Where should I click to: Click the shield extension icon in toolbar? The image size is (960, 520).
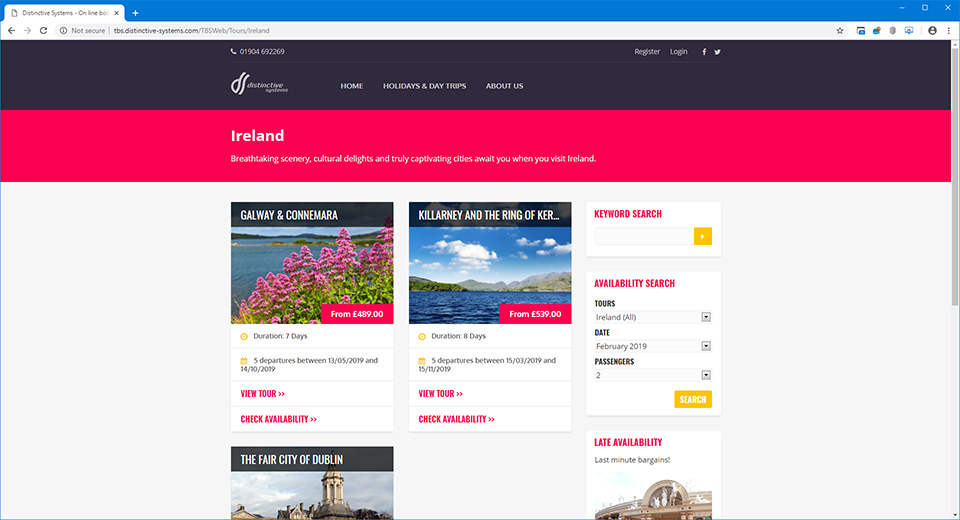click(x=893, y=31)
